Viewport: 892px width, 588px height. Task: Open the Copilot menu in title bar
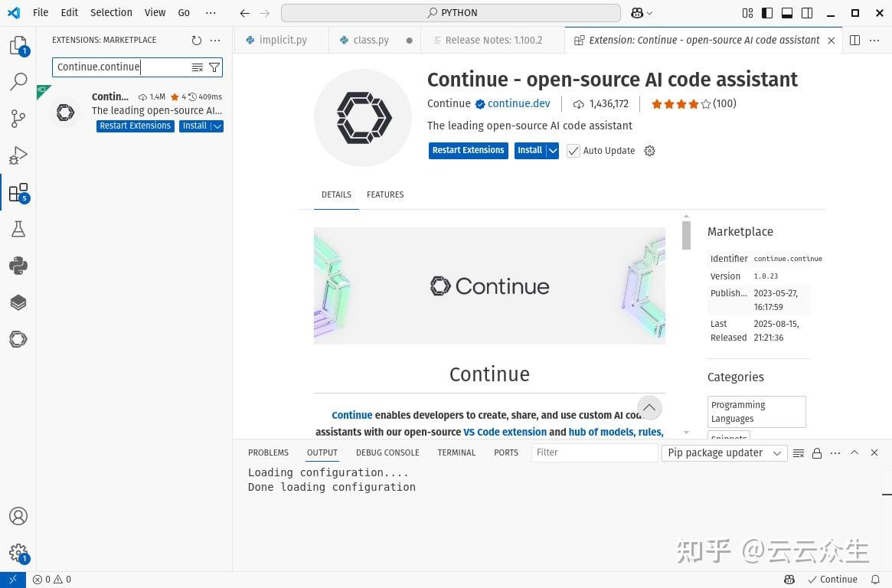(641, 13)
